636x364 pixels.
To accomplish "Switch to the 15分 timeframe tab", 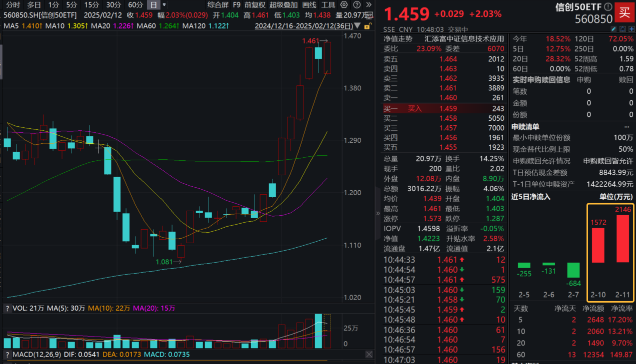I will point(91,5).
